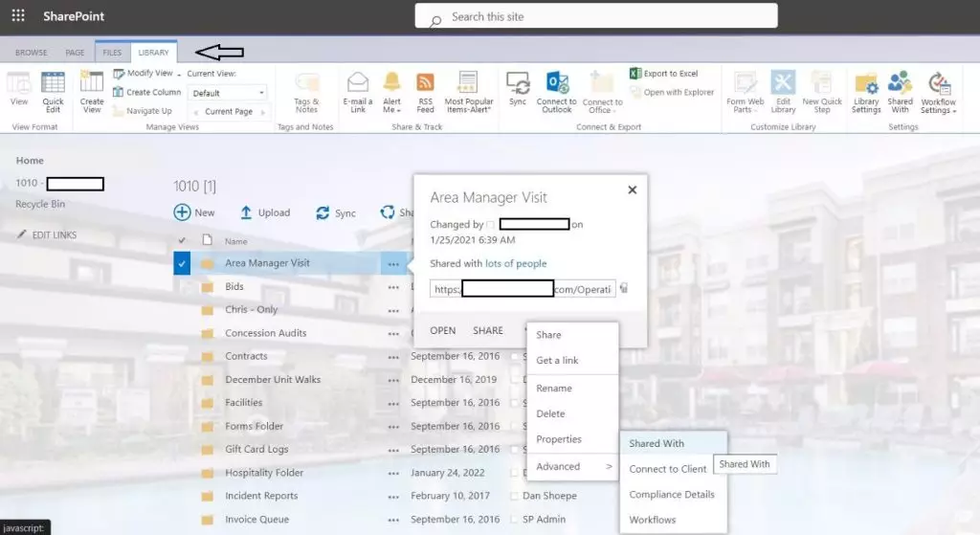This screenshot has height=535, width=980.
Task: Toggle the select-all checkmark in list header
Action: tap(182, 241)
